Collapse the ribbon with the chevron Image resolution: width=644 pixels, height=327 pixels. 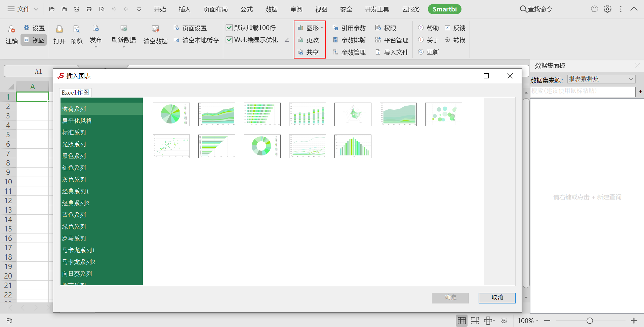[x=634, y=9]
